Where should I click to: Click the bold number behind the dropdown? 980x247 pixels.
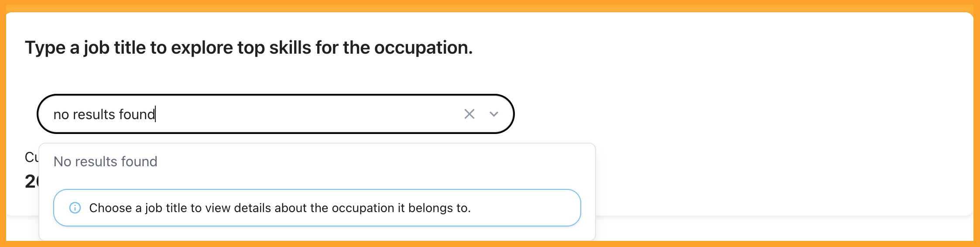coord(32,181)
